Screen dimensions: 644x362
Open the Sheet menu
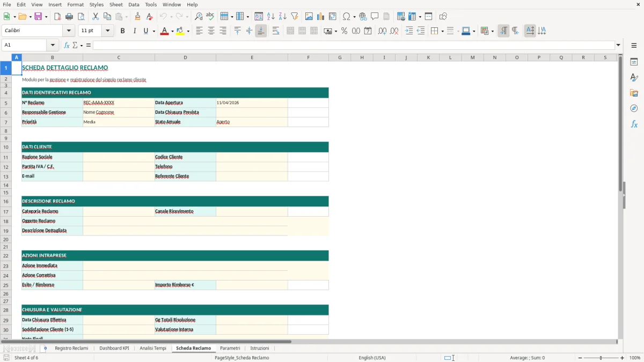pos(116,4)
